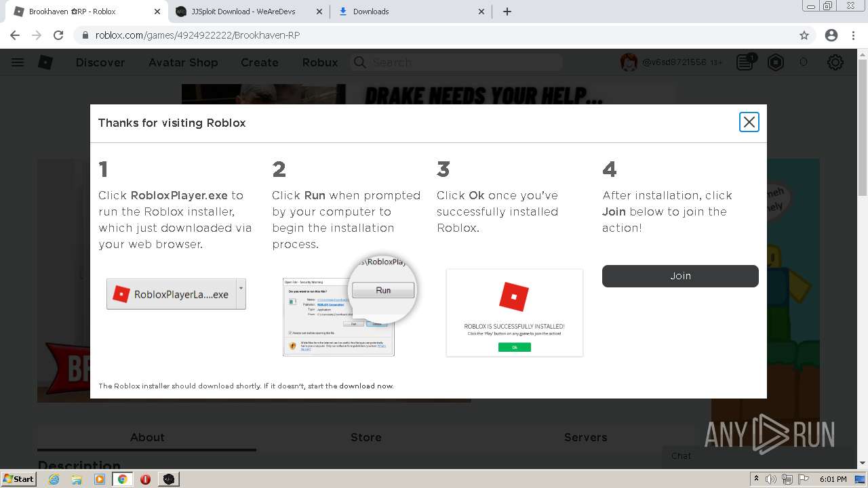This screenshot has width=868, height=488.
Task: Reload the current page
Action: [58, 35]
